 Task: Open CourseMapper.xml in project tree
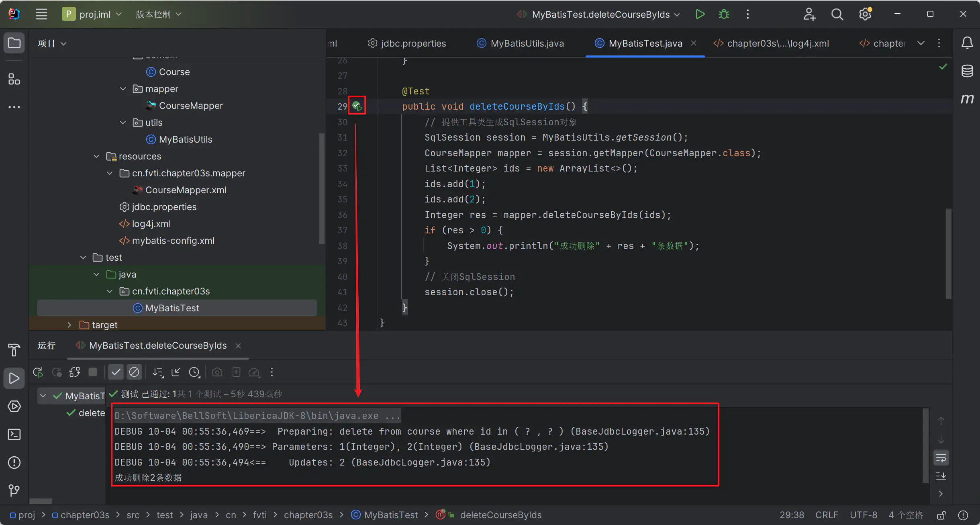pos(180,190)
